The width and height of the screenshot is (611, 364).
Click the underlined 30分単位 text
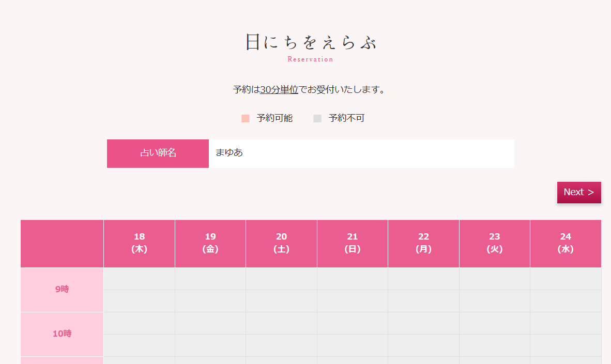click(x=279, y=90)
